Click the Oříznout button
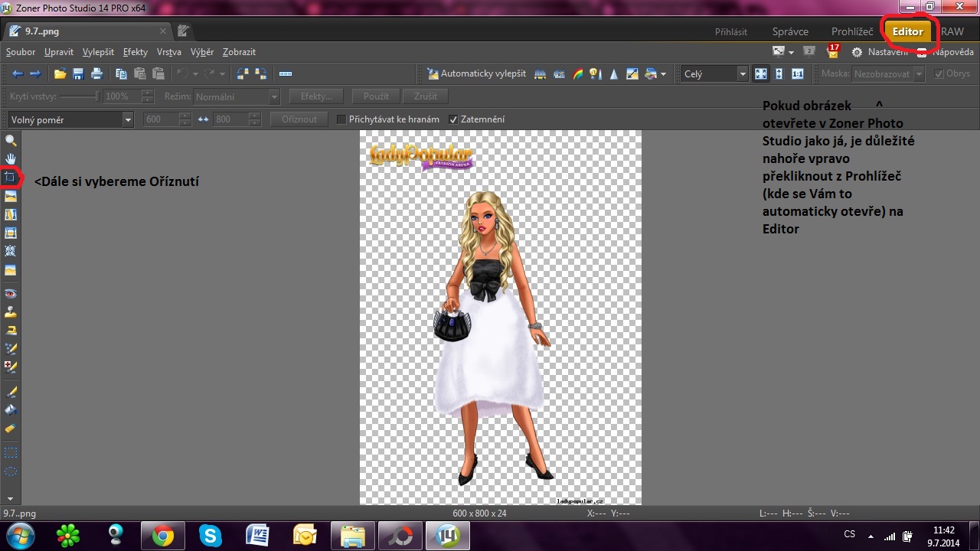The image size is (980, 551). (x=299, y=119)
